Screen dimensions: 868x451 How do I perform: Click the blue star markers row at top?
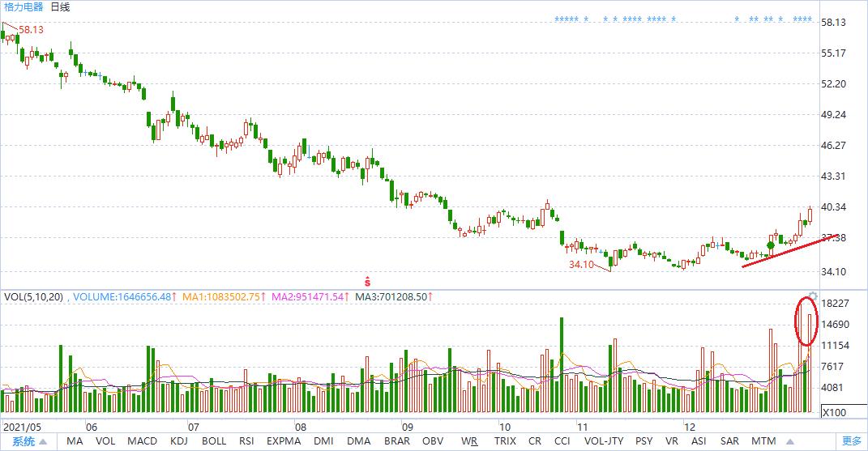pyautogui.click(x=684, y=19)
